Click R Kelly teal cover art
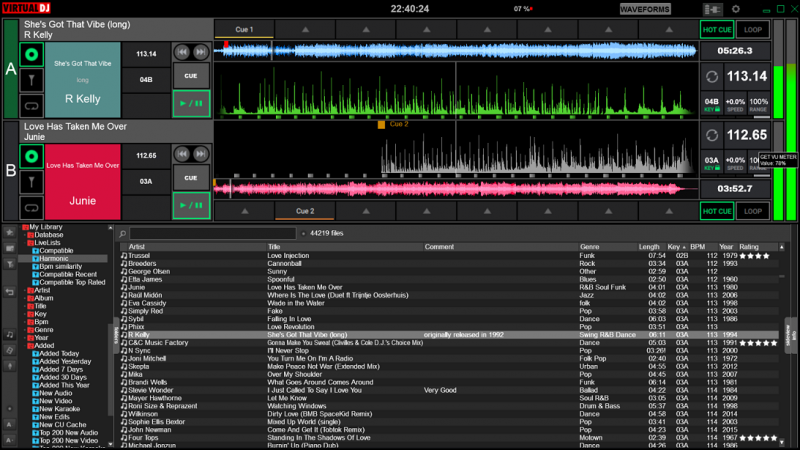 (x=83, y=80)
